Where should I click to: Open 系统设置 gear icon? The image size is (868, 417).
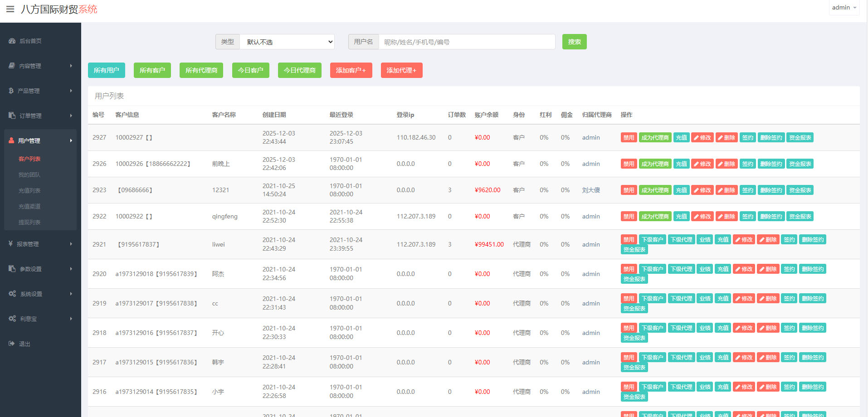click(x=13, y=293)
